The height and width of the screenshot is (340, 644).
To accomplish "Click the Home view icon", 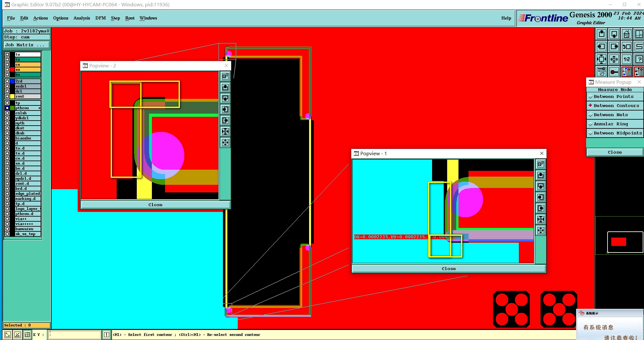I will tap(626, 34).
